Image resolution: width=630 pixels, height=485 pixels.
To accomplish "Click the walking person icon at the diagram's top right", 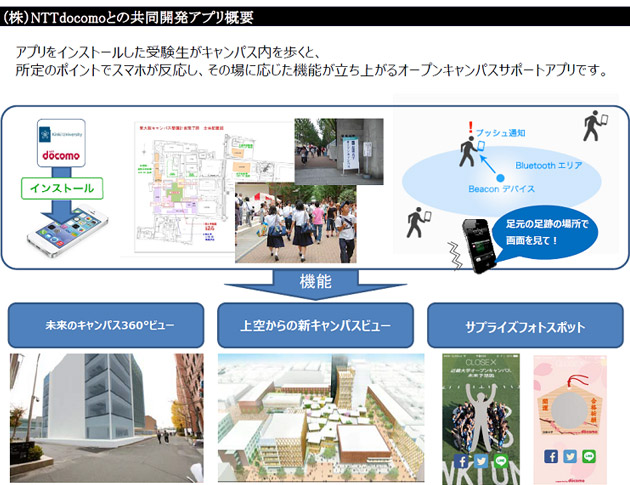I will 595,126.
